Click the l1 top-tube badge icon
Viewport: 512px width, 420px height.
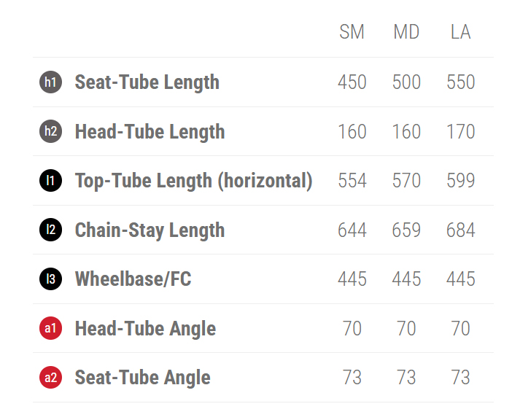(50, 181)
